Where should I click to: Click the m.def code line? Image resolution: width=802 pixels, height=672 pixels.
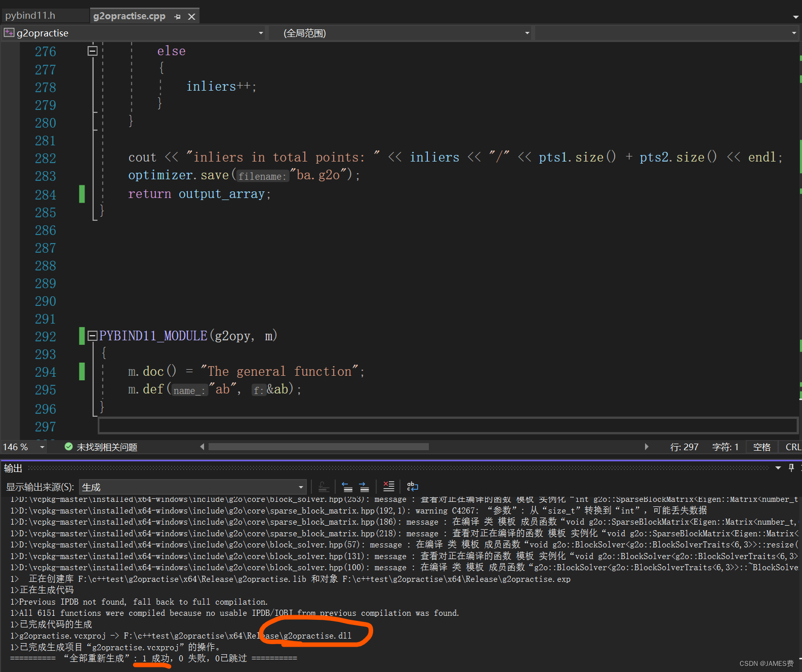(x=215, y=389)
